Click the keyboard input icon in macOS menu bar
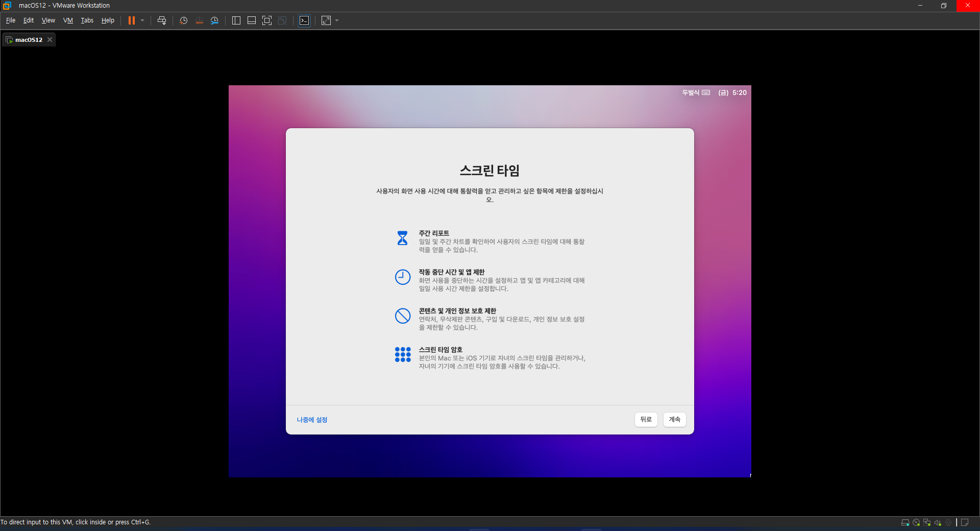Viewport: 980px width, 531px height. point(706,92)
